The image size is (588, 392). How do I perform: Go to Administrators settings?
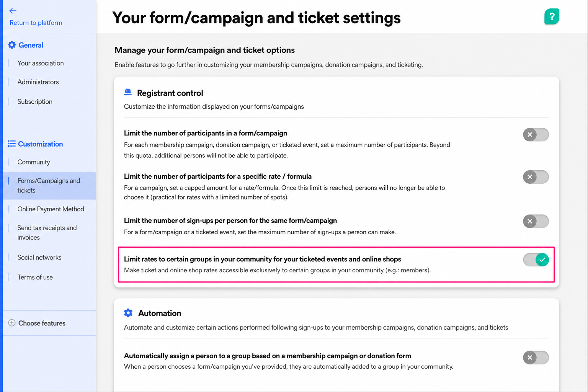[x=38, y=82]
